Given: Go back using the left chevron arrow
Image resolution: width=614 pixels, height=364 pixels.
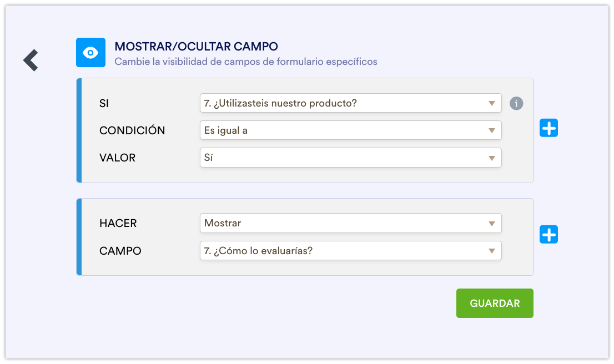Looking at the screenshot, I should point(31,60).
